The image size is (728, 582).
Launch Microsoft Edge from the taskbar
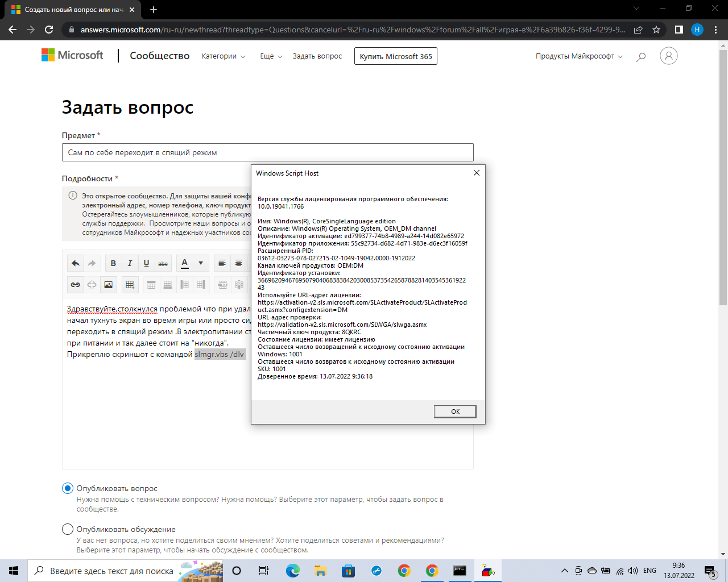pos(292,571)
